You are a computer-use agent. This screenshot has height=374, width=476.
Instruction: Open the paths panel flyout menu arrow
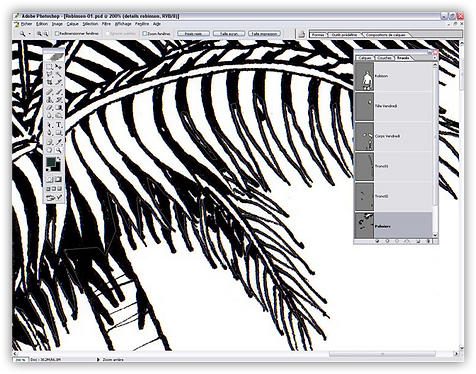435,58
